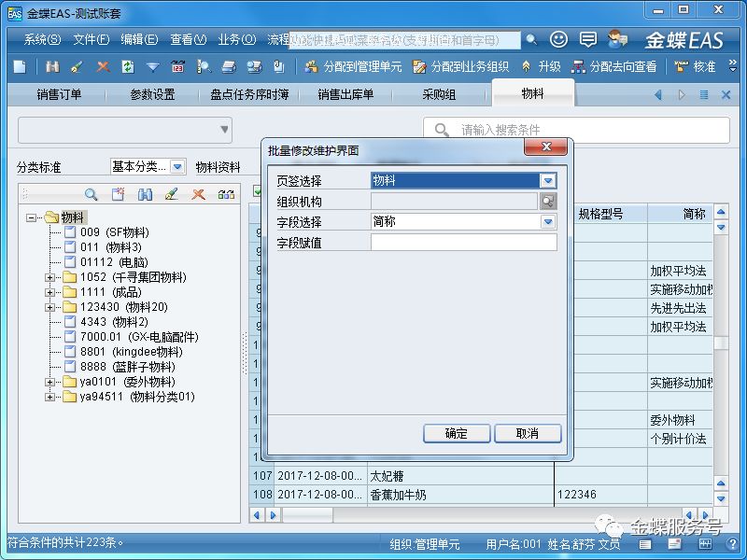This screenshot has width=747, height=560.
Task: Open the message chat icon in header
Action: (588, 39)
